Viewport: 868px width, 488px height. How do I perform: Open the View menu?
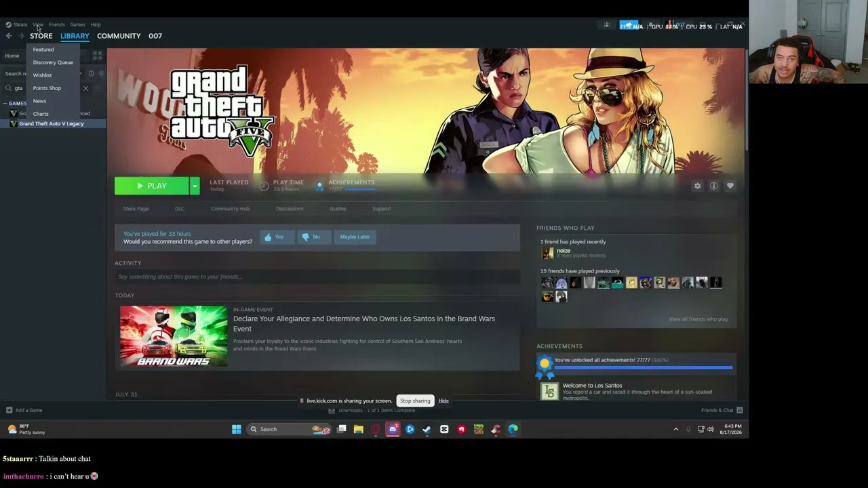click(38, 25)
